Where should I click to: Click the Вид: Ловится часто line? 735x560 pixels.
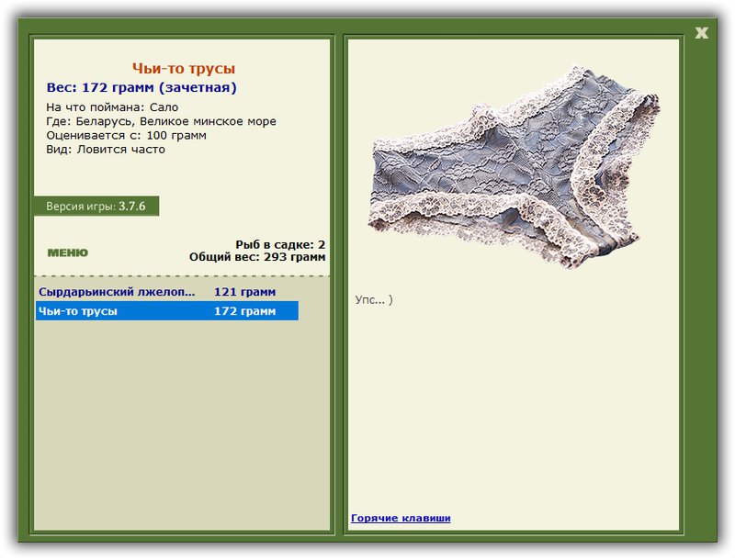tap(106, 150)
